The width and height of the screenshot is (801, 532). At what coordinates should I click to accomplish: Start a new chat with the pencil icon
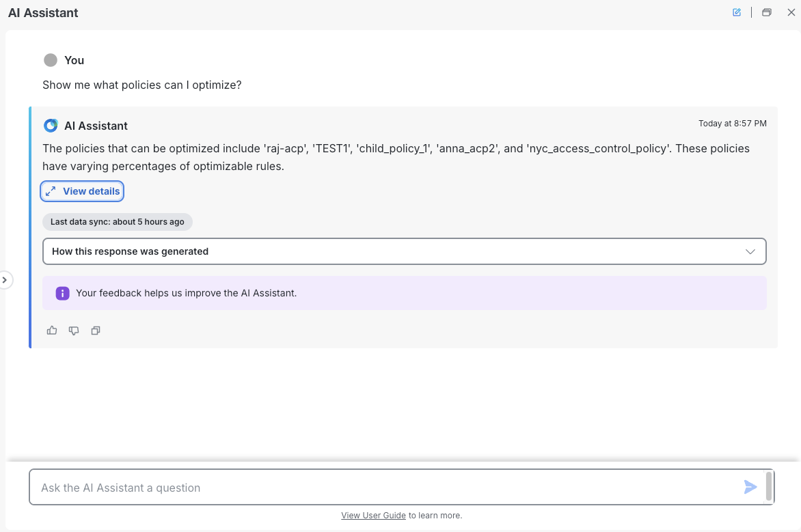737,12
